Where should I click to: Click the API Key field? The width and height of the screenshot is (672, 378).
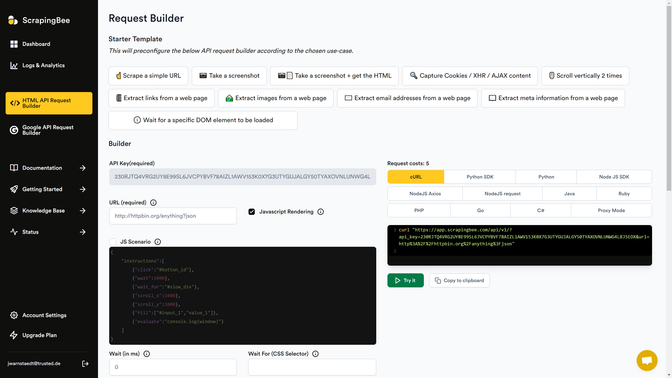click(x=243, y=177)
